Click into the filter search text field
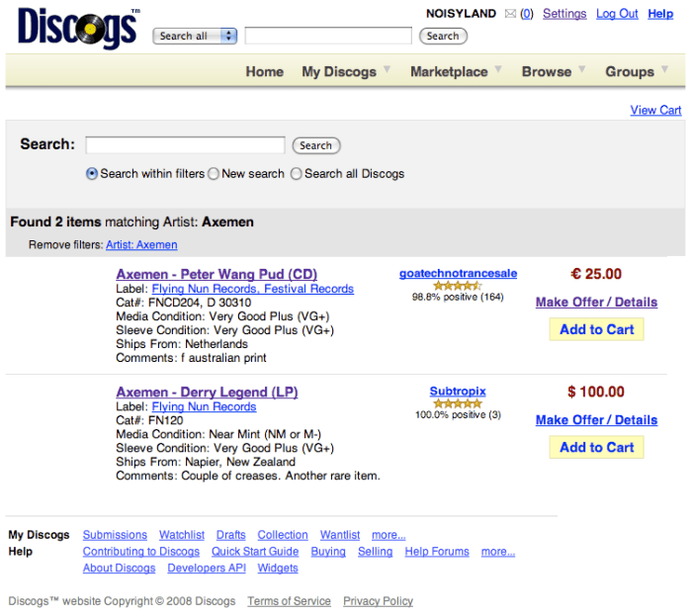The width and height of the screenshot is (691, 616). pyautogui.click(x=185, y=145)
